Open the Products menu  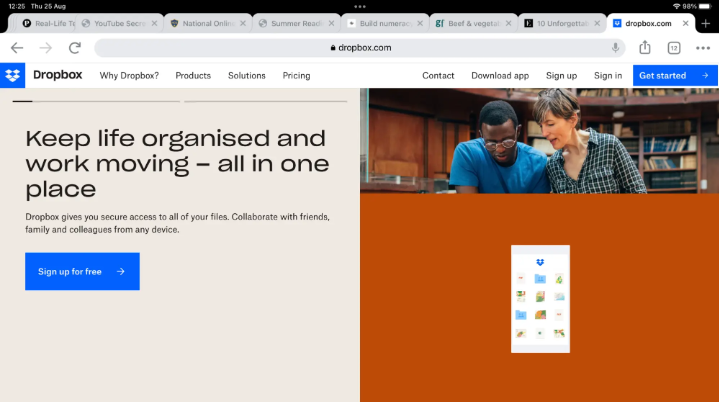pos(193,76)
